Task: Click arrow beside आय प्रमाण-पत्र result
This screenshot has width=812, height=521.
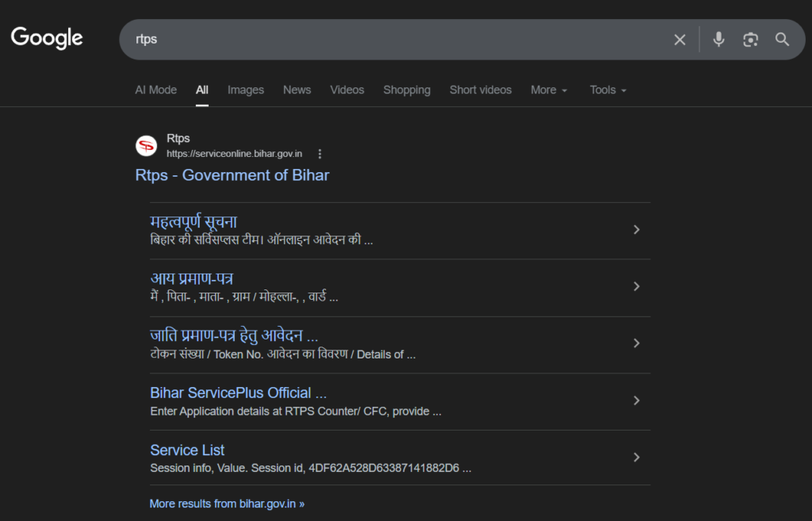Action: [x=636, y=286]
